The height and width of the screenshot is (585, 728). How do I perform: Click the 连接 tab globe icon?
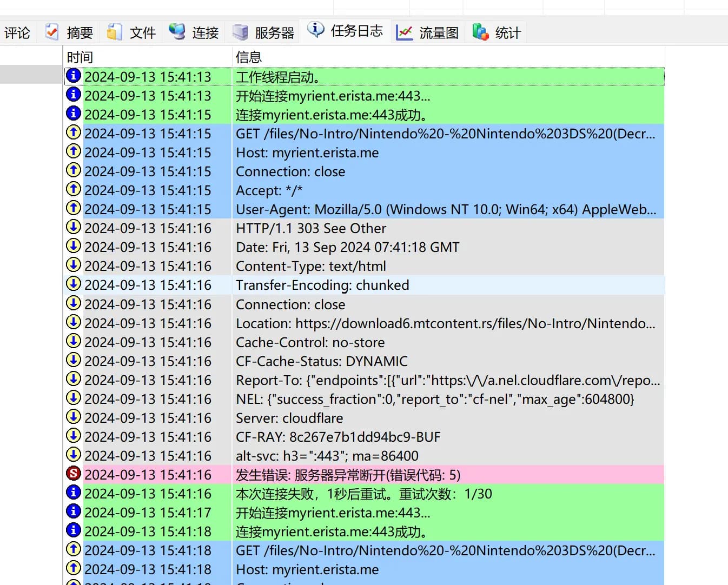(177, 32)
